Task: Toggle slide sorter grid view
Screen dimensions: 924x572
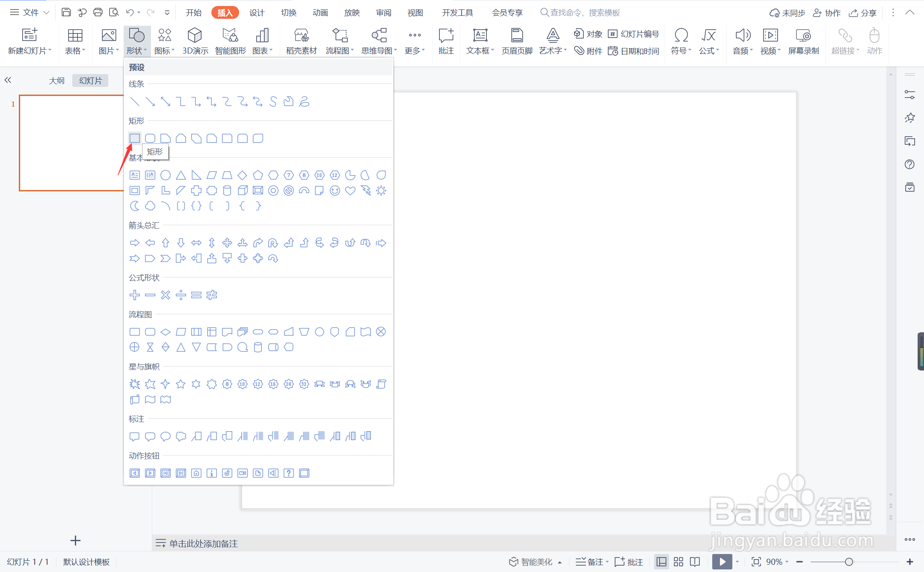Action: click(x=678, y=562)
